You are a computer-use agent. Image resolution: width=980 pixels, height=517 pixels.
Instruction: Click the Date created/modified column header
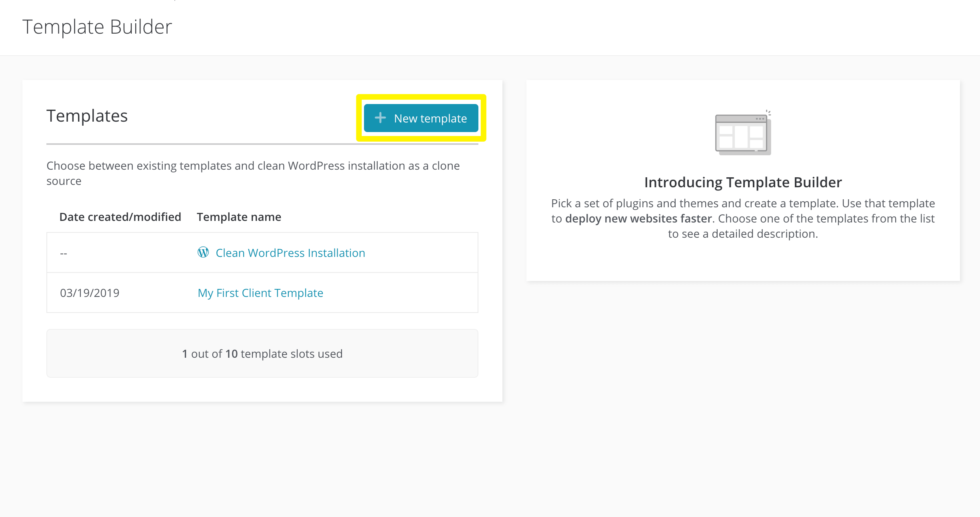pos(120,217)
